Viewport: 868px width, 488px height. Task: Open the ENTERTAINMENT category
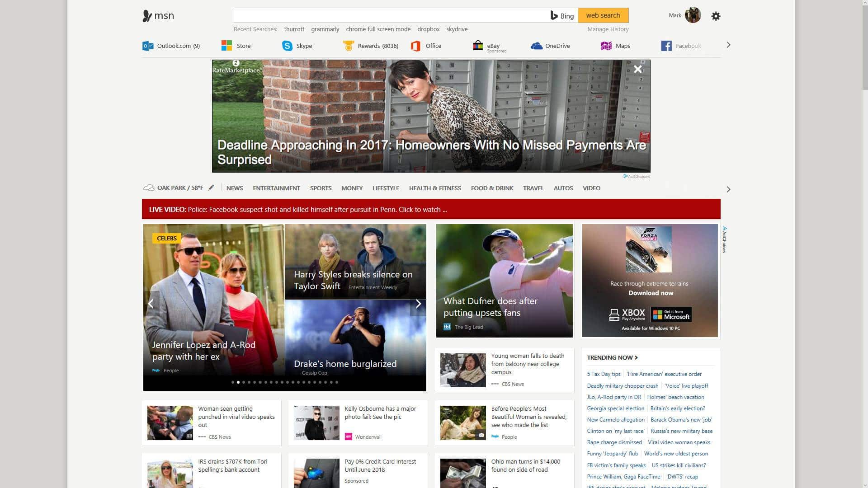pos(276,188)
